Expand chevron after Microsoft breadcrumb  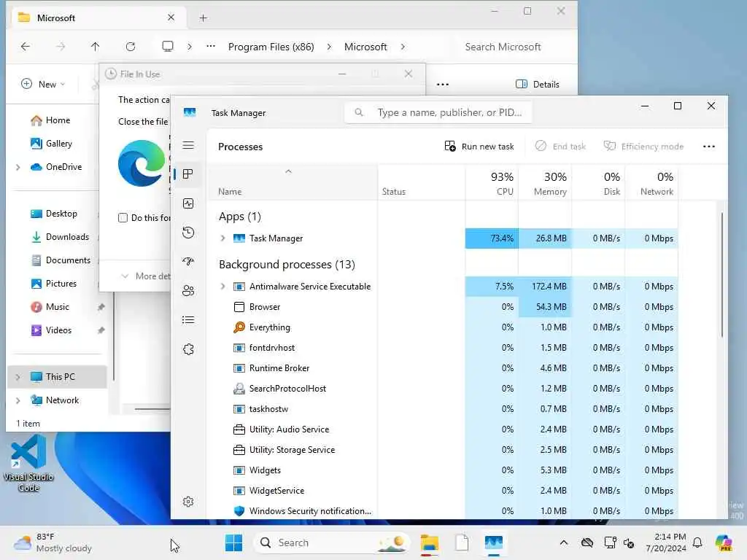coord(403,47)
